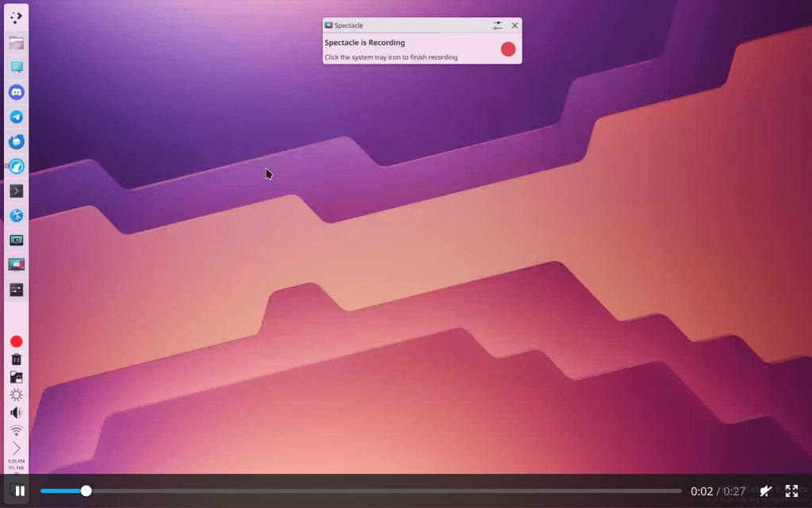This screenshot has width=812, height=508.
Task: Show hidden system tray icons arrow
Action: [16, 448]
